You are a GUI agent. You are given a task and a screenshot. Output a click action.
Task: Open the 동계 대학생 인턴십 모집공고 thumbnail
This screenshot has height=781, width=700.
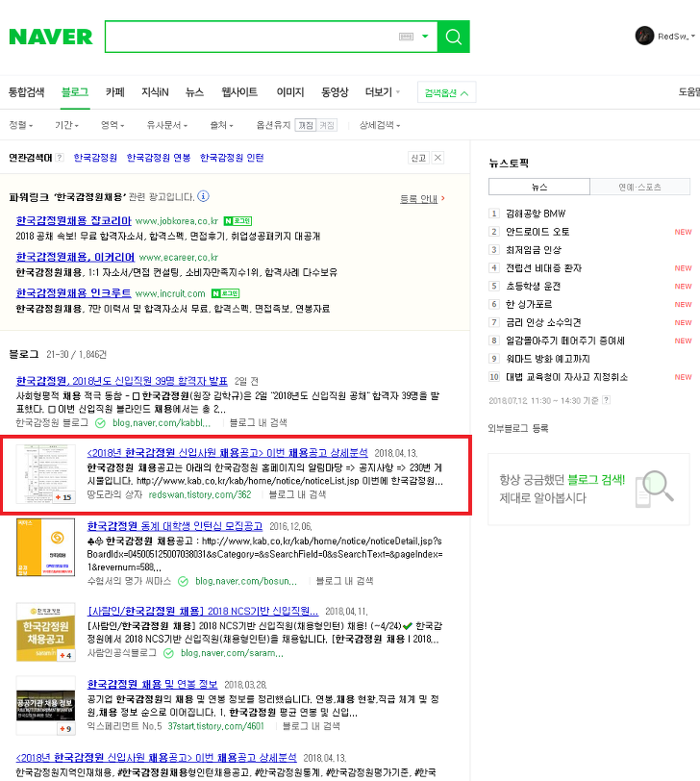click(46, 547)
